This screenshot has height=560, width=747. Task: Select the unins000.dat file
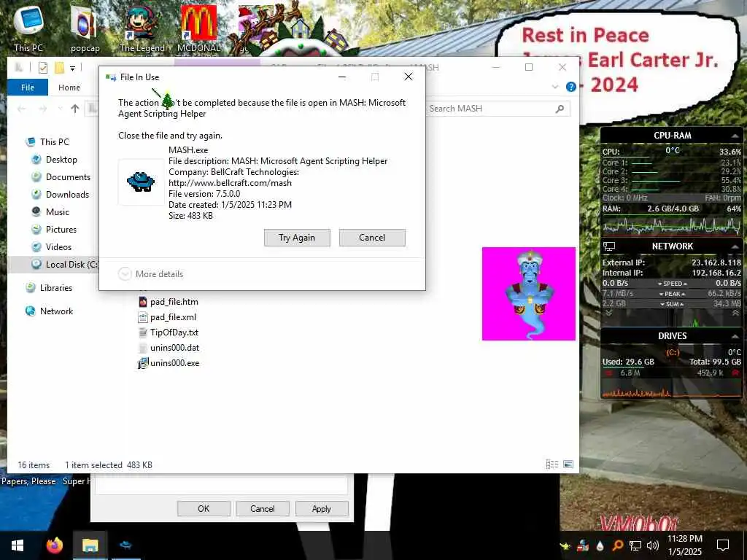[169, 347]
